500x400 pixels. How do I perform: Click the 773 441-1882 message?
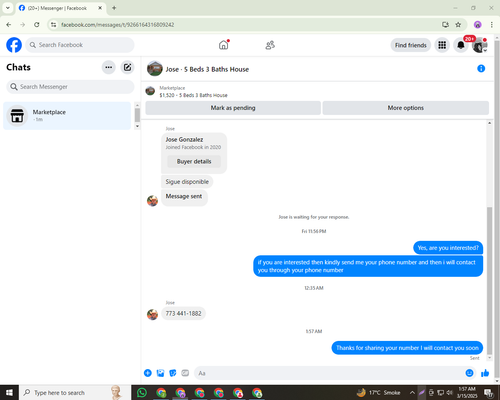tap(183, 313)
